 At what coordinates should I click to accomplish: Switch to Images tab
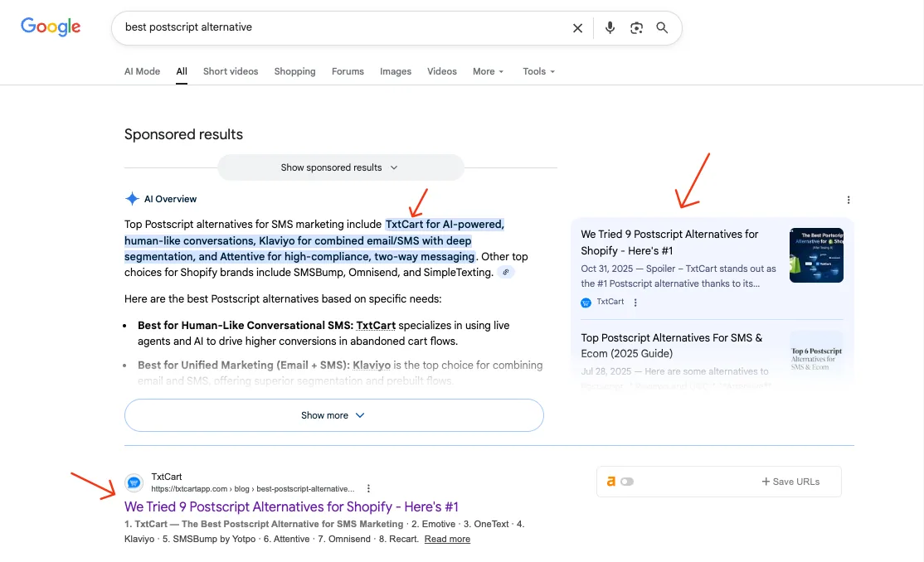coord(396,71)
